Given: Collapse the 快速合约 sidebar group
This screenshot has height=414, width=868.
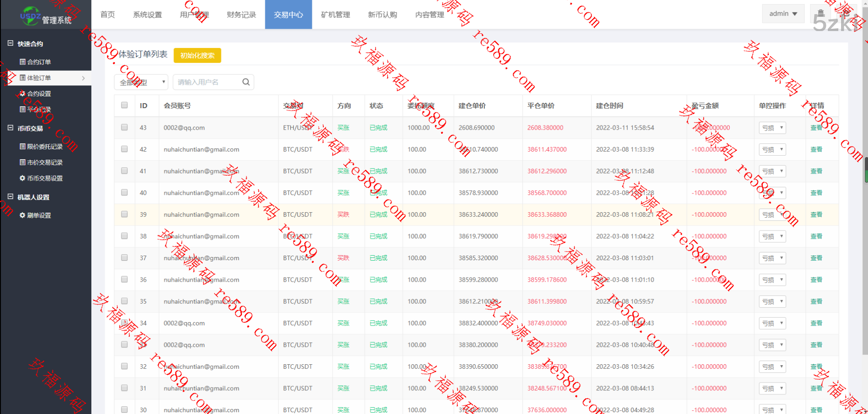Looking at the screenshot, I should pyautogui.click(x=11, y=43).
